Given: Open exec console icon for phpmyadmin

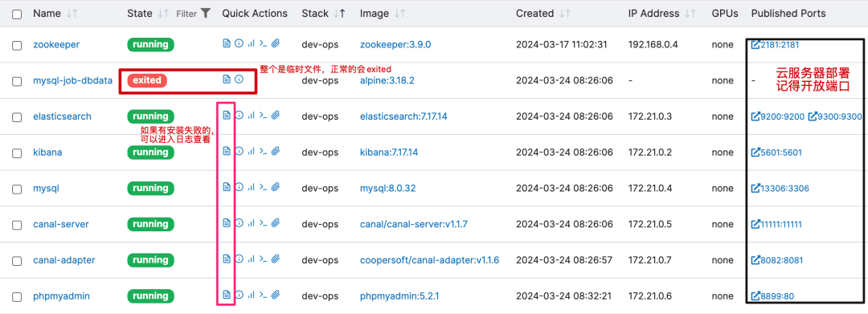Looking at the screenshot, I should (x=264, y=295).
